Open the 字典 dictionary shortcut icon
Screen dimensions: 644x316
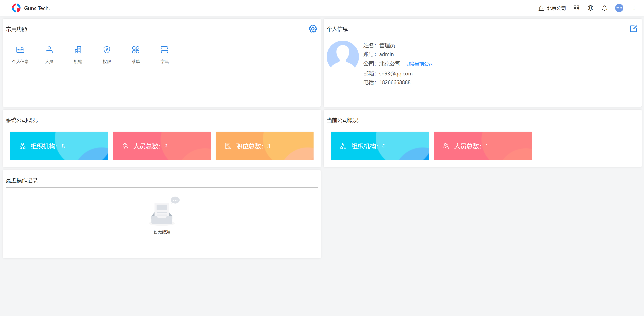point(164,50)
